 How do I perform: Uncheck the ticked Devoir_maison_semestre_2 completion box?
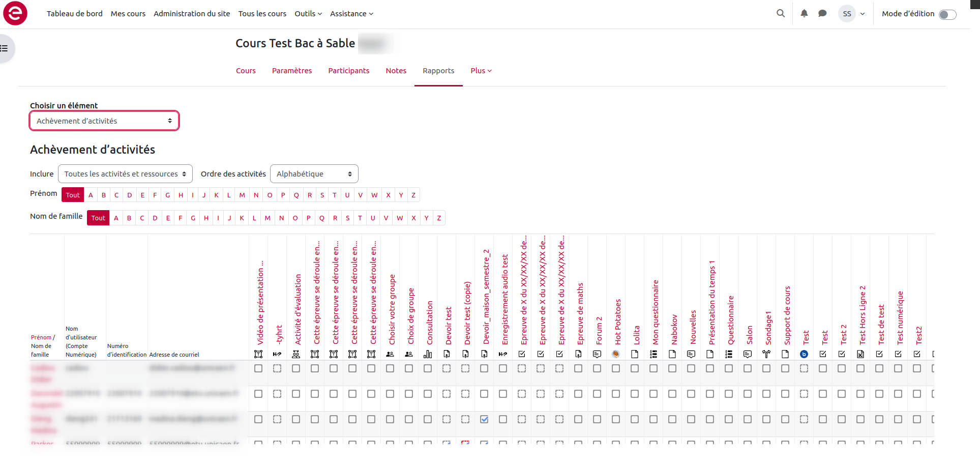pyautogui.click(x=484, y=419)
